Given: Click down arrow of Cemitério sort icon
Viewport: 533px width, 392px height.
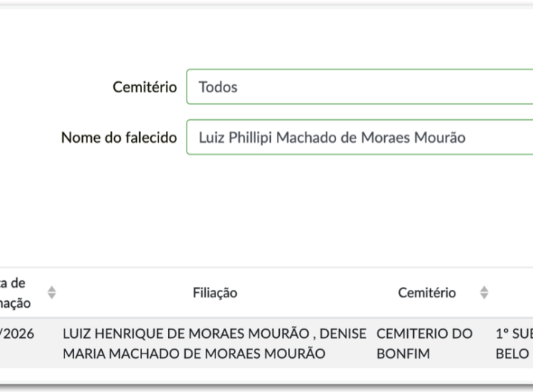Looking at the screenshot, I should click(x=483, y=297).
